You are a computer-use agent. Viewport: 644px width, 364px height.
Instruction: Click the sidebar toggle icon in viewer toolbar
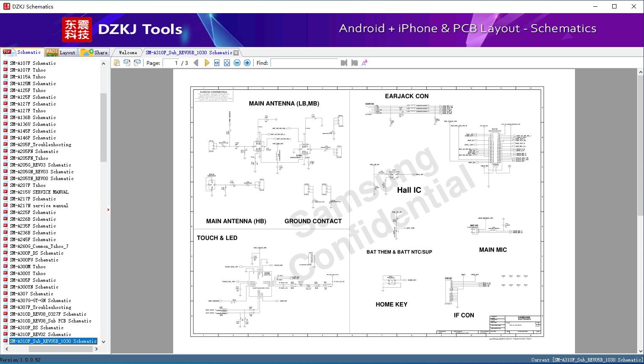[117, 63]
